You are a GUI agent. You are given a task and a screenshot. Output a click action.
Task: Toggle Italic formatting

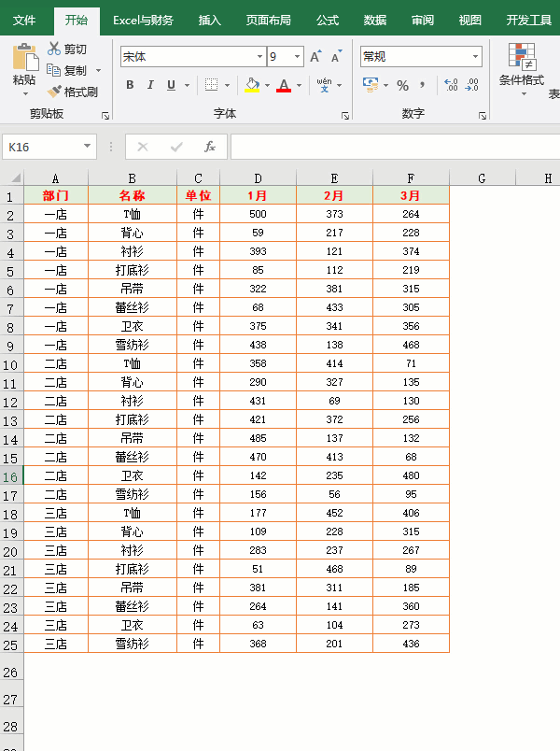tap(150, 85)
